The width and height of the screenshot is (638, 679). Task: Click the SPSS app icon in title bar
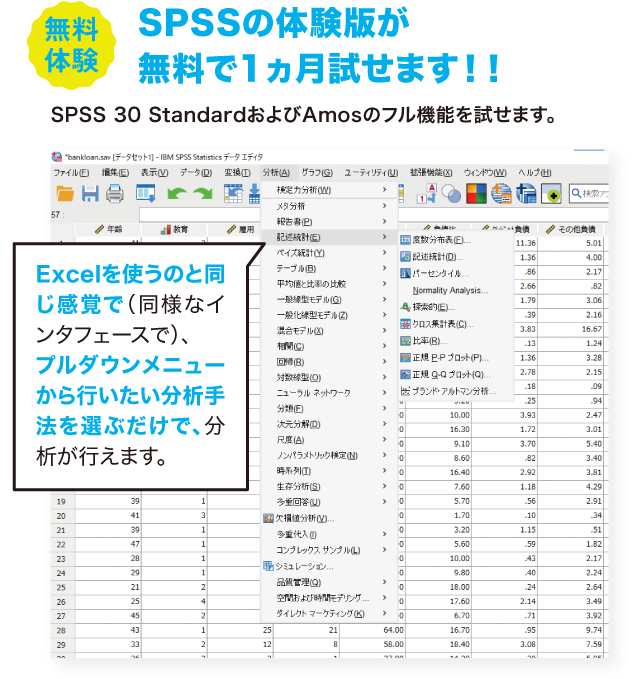(x=57, y=157)
